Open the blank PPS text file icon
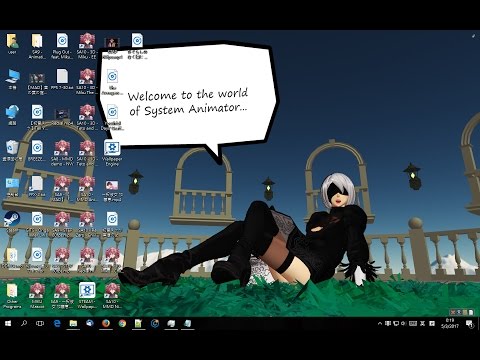The height and width of the screenshot is (360, 480). [62, 79]
